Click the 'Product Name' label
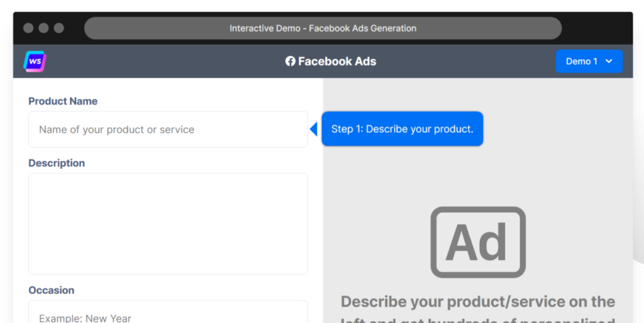Viewport: 644px width, 323px height. coord(63,101)
